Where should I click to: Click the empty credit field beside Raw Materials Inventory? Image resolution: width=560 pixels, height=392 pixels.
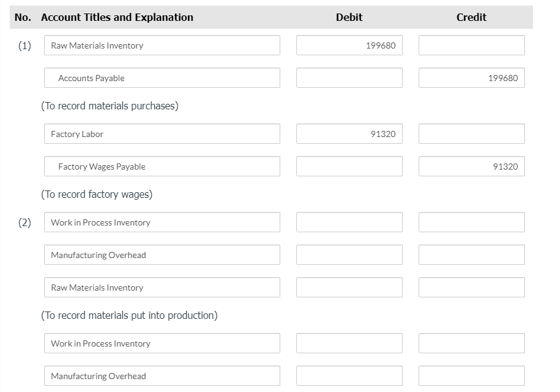click(x=471, y=287)
